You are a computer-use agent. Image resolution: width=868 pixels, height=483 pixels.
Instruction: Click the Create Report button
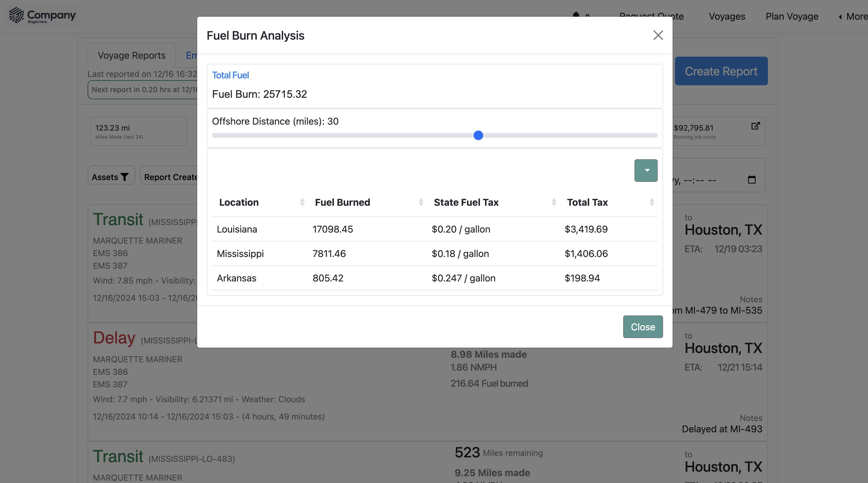click(x=721, y=71)
